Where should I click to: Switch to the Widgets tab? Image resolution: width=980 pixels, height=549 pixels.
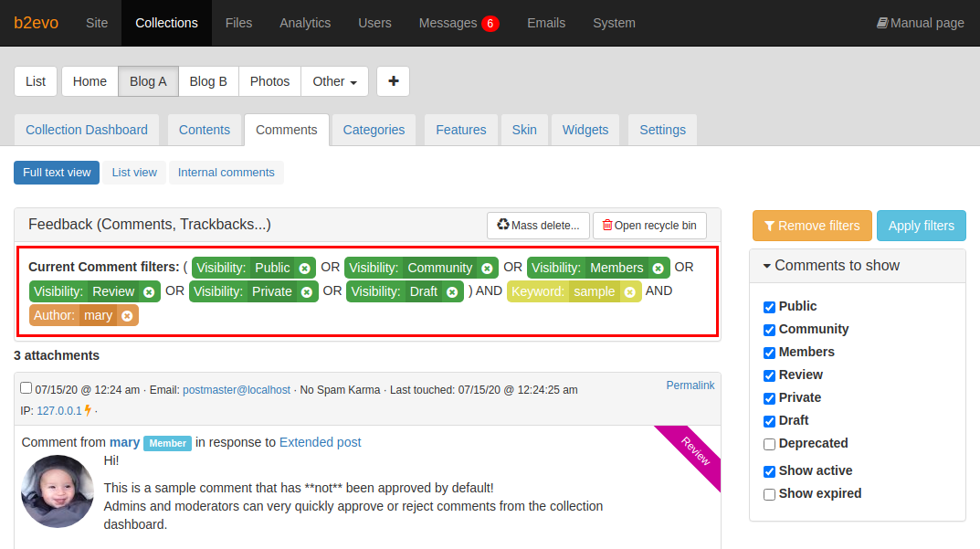coord(585,130)
